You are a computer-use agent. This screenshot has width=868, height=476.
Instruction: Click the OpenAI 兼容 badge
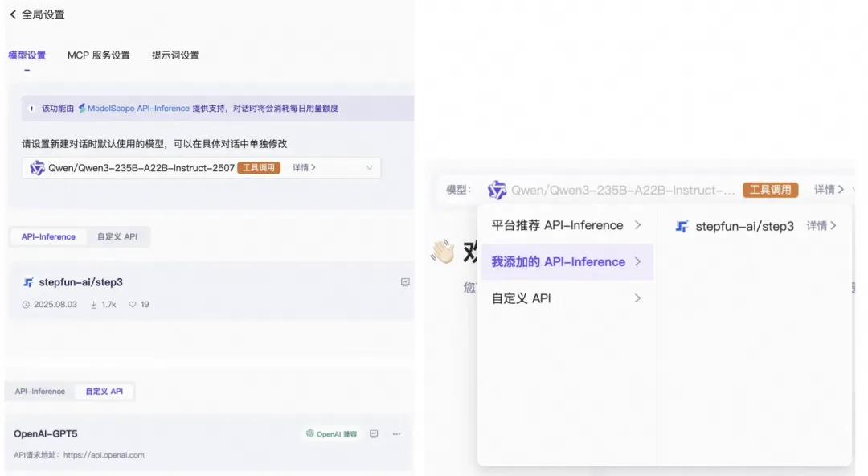(331, 434)
